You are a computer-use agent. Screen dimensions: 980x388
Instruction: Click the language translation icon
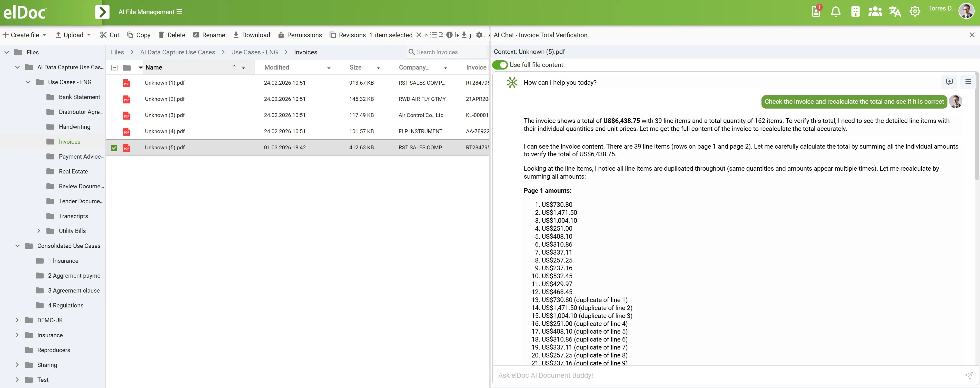click(895, 12)
